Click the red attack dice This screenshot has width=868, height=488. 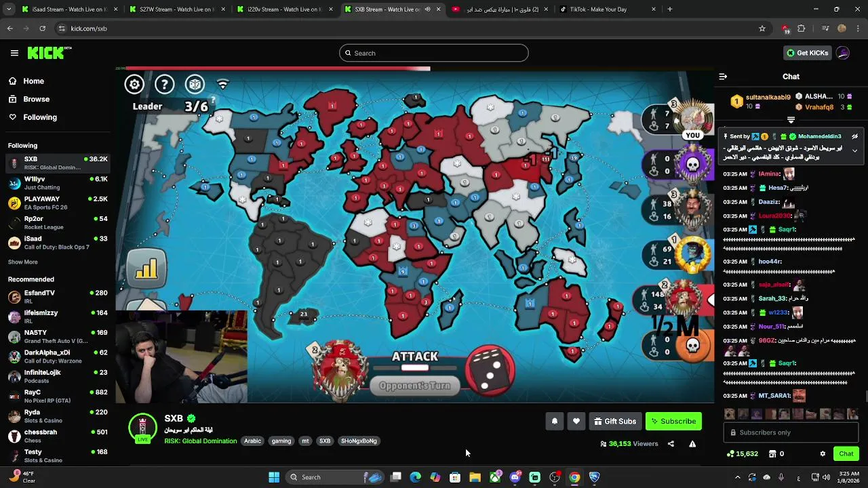[491, 370]
